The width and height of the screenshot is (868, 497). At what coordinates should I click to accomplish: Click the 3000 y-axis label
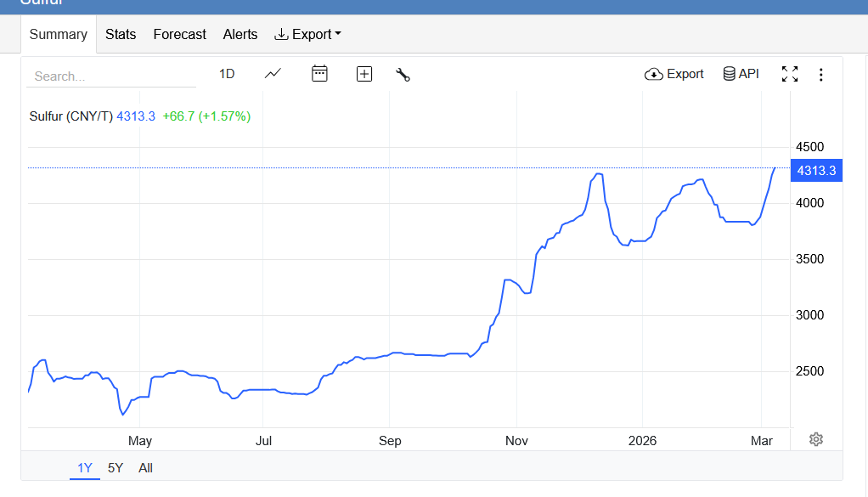click(x=810, y=315)
